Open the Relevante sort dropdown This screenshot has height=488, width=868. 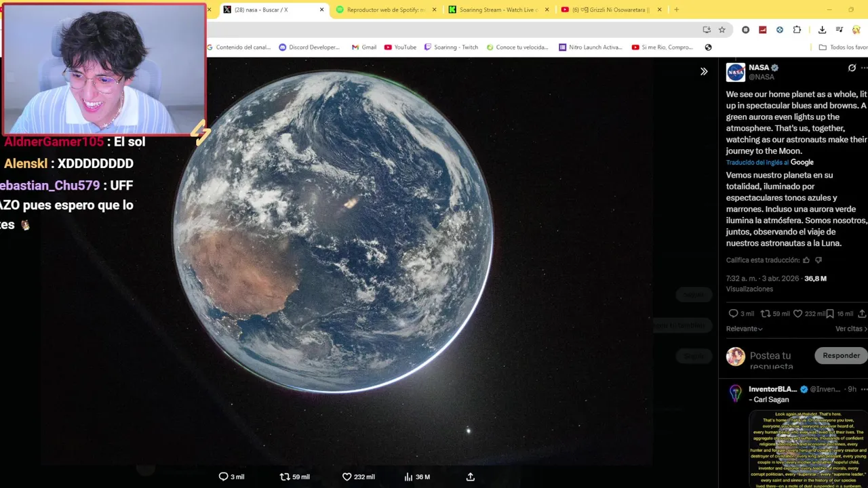click(x=745, y=329)
